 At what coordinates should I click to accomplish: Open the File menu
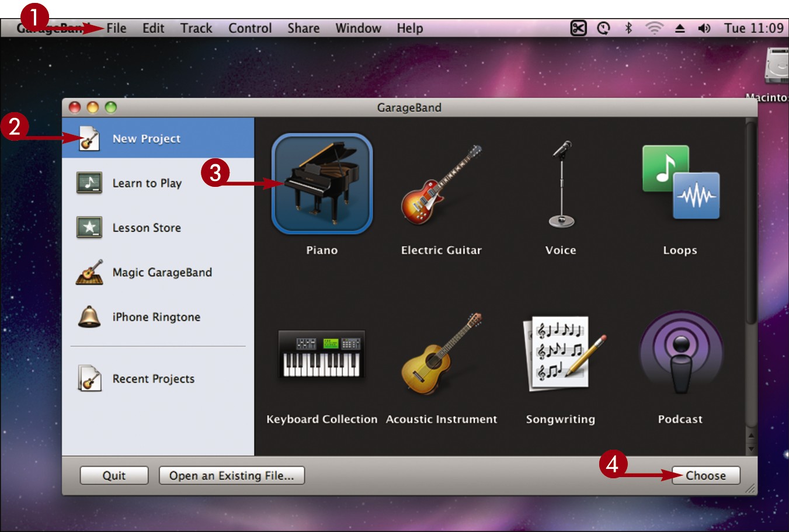pyautogui.click(x=116, y=28)
